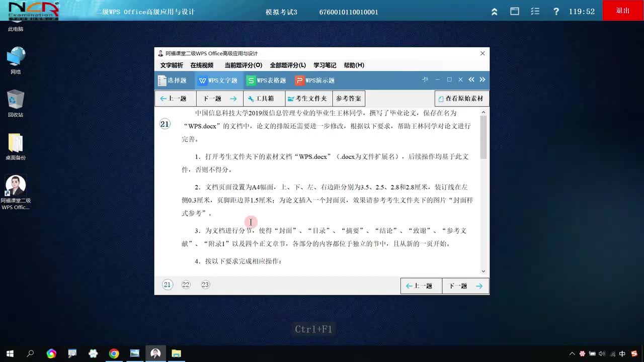
Task: Click double-right chevron in tab bar
Action: pos(482,79)
